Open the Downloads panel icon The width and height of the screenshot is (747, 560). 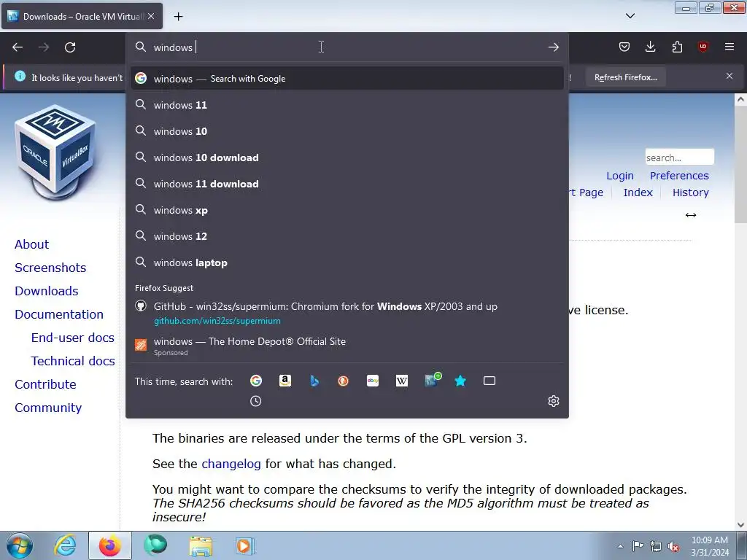(x=650, y=47)
